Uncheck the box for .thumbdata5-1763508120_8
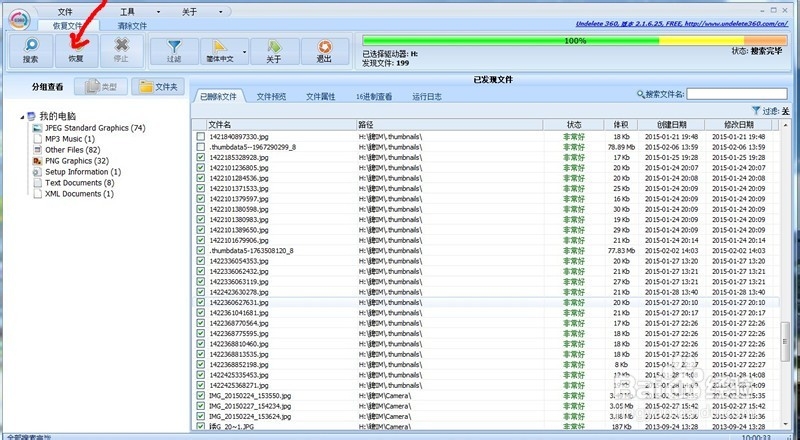Screen dimensions: 800x440 201,251
